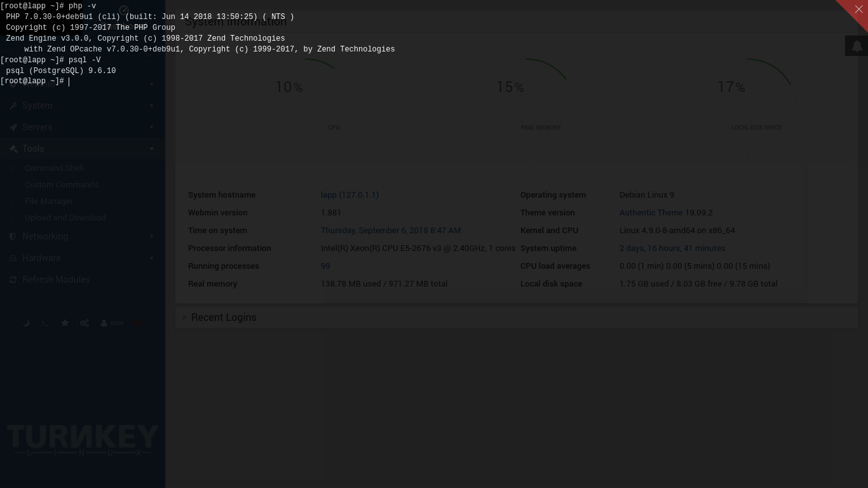Open the Authentic Theme link
This screenshot has width=868, height=488.
651,213
